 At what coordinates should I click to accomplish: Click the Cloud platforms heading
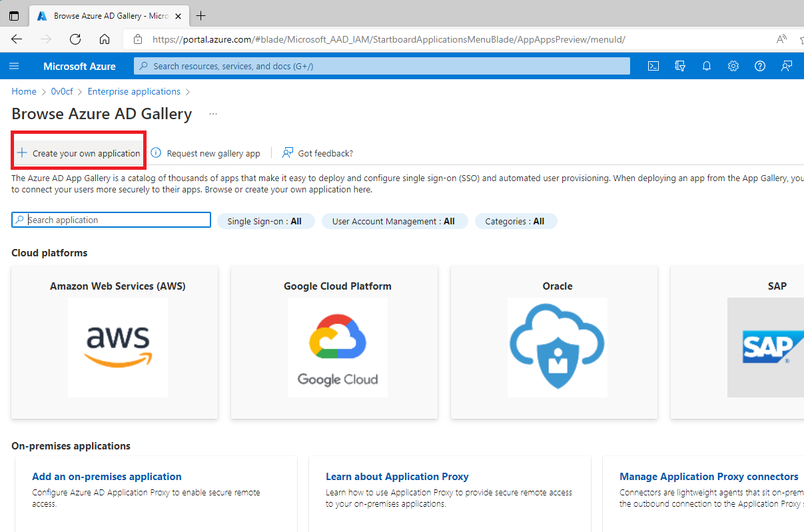[x=49, y=253]
